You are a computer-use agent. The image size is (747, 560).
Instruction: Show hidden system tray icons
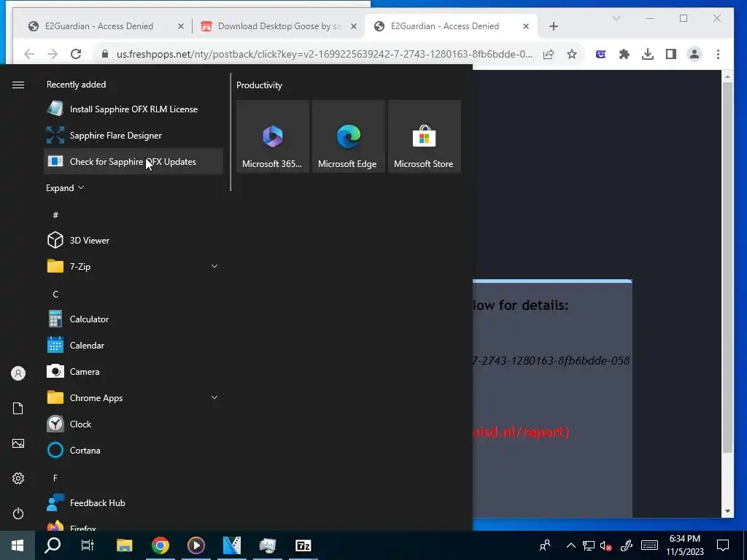click(x=570, y=545)
